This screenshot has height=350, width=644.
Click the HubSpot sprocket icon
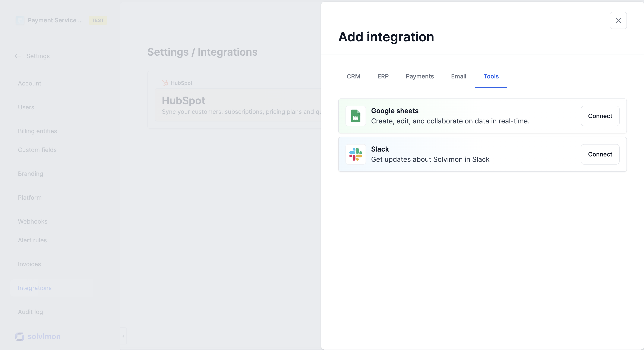coord(165,83)
